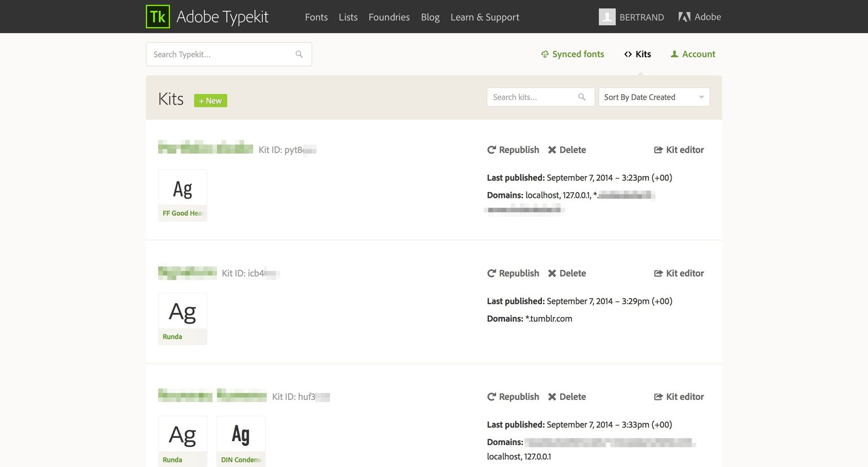The height and width of the screenshot is (467, 868).
Task: Open the Fonts menu
Action: 316,17
